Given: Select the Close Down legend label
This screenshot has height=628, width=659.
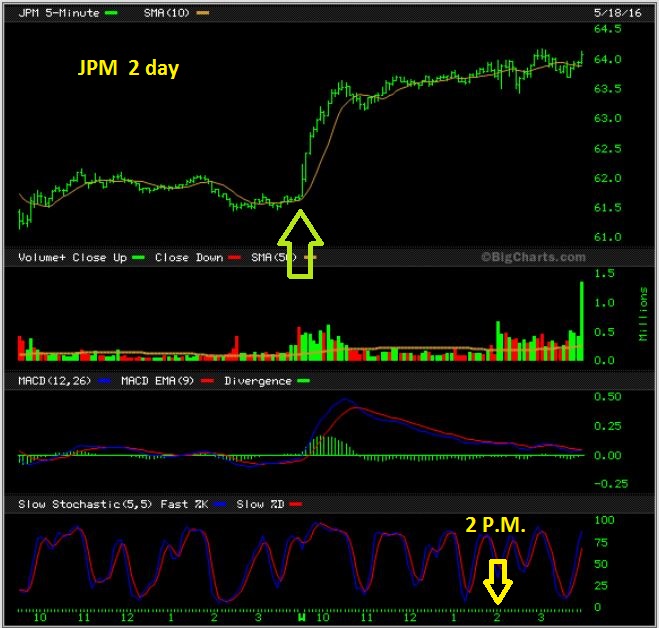Looking at the screenshot, I should [x=189, y=257].
